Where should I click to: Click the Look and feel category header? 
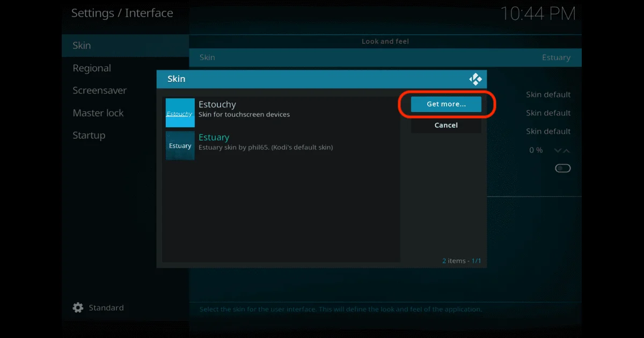(385, 41)
